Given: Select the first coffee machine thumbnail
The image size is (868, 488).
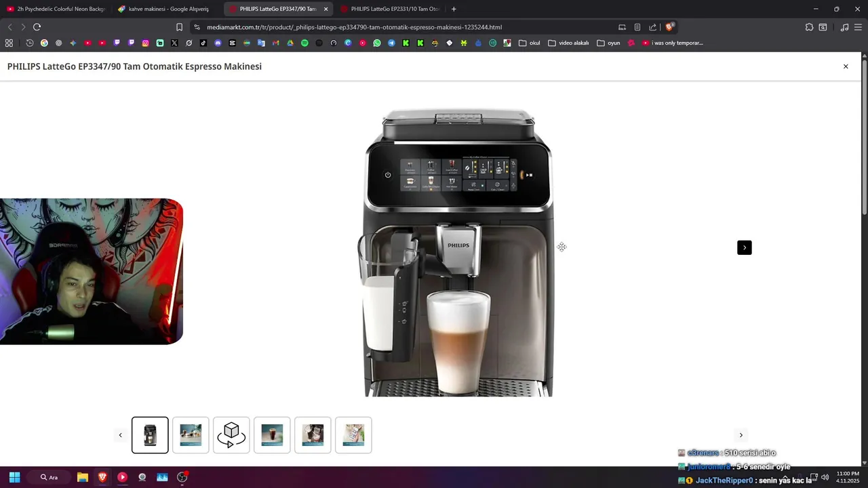Looking at the screenshot, I should (x=150, y=435).
